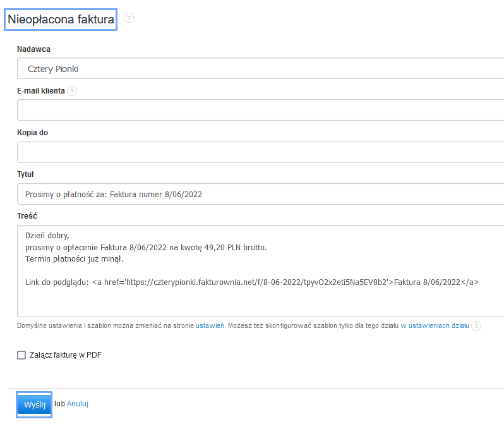Focus the Treść message text area
This screenshot has width=504, height=436.
coord(260,271)
